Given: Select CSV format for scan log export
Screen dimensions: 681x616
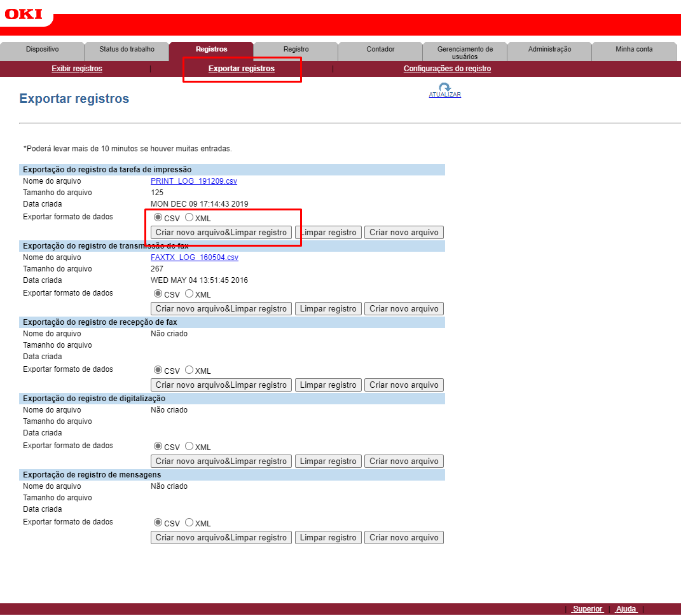Looking at the screenshot, I should (158, 446).
